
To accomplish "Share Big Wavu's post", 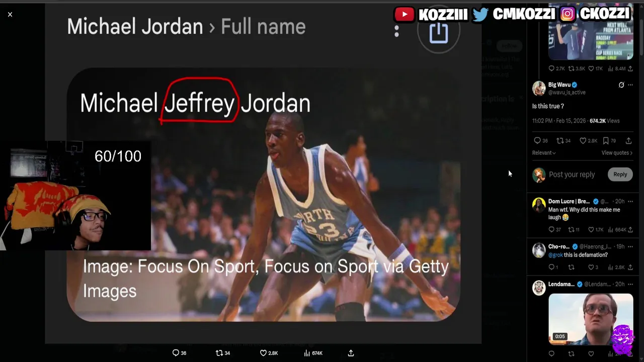I will click(x=628, y=141).
